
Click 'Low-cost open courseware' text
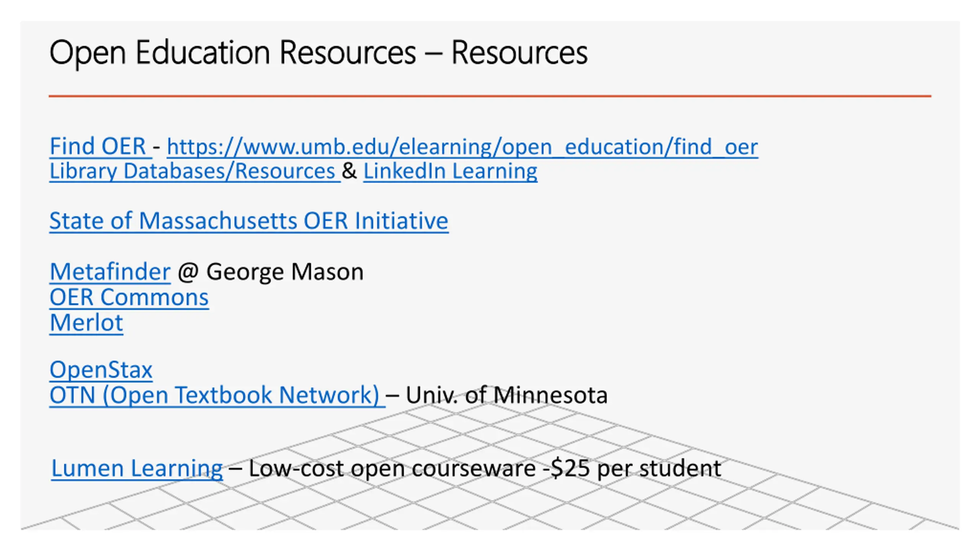(x=392, y=468)
